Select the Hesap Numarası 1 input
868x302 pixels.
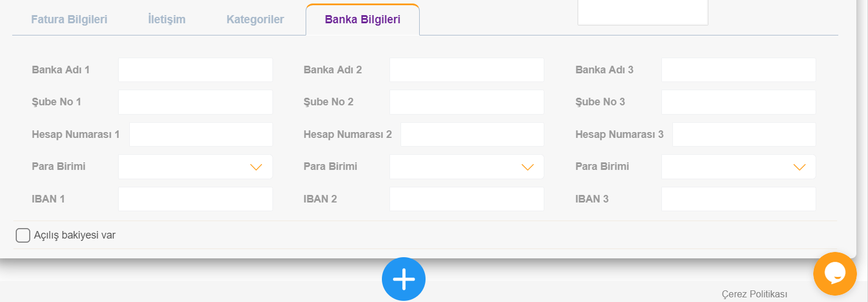pyautogui.click(x=201, y=134)
